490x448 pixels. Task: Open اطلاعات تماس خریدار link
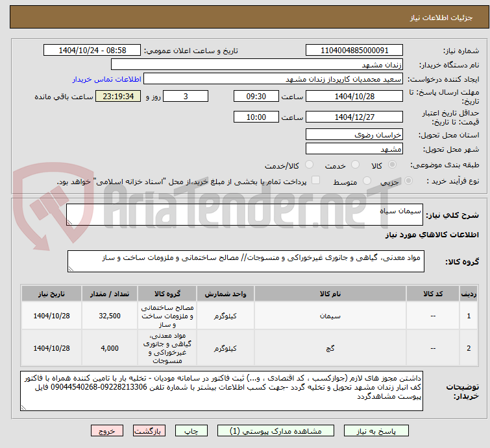point(107,79)
